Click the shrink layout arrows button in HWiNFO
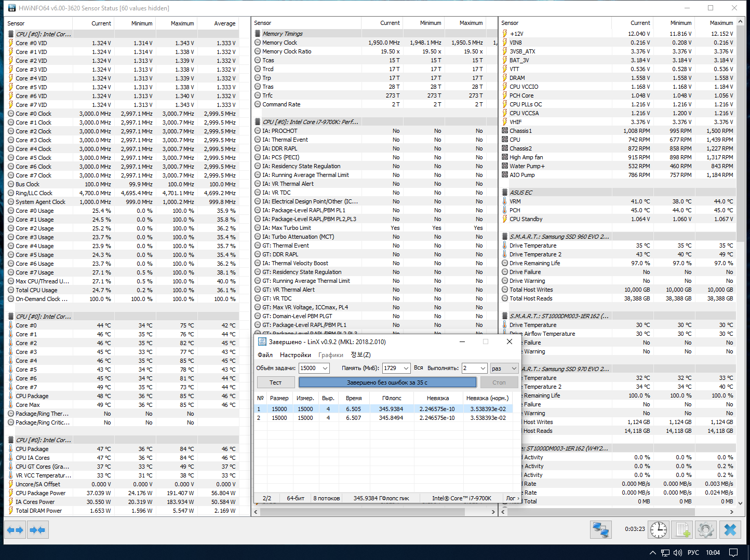The width and height of the screenshot is (750, 560). tap(37, 530)
